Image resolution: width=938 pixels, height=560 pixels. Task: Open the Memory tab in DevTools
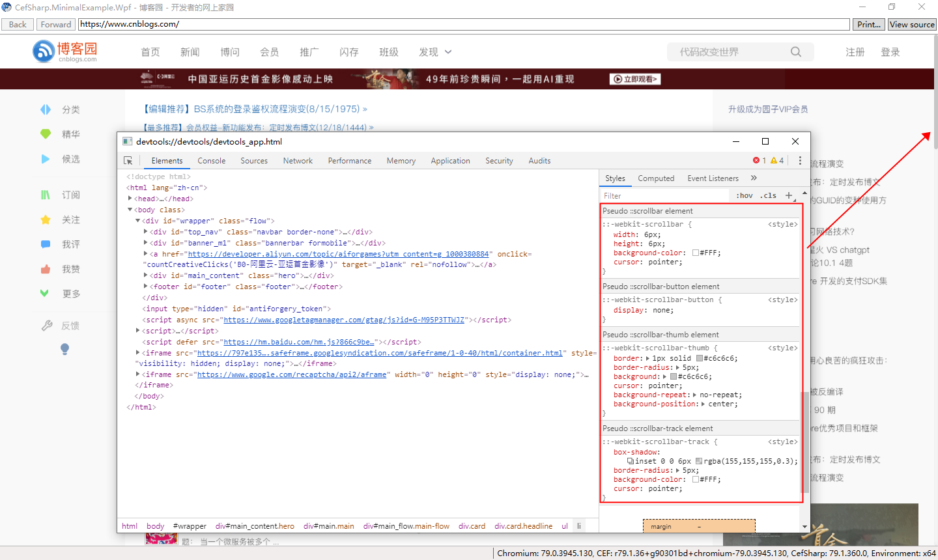[x=401, y=161]
